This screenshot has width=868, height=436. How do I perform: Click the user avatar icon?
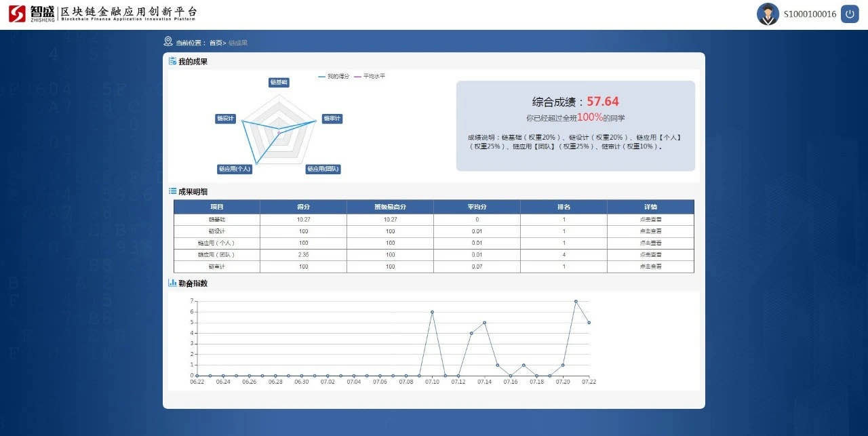tap(768, 14)
